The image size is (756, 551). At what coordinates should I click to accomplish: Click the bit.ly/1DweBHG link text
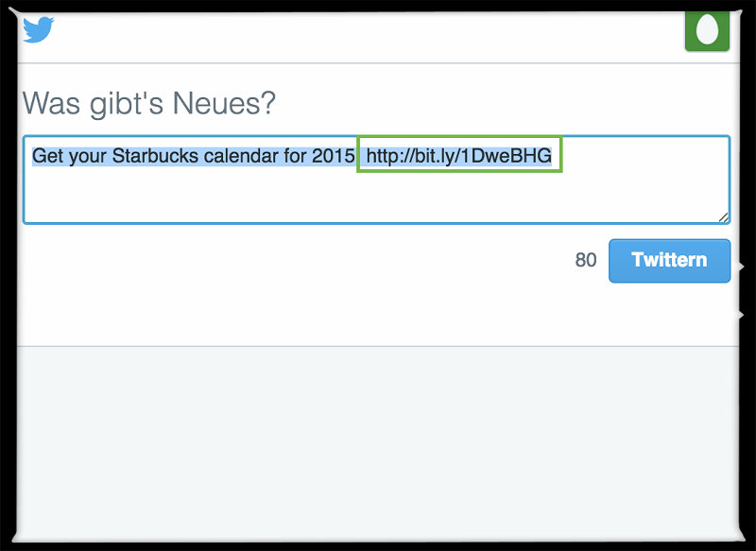click(458, 156)
